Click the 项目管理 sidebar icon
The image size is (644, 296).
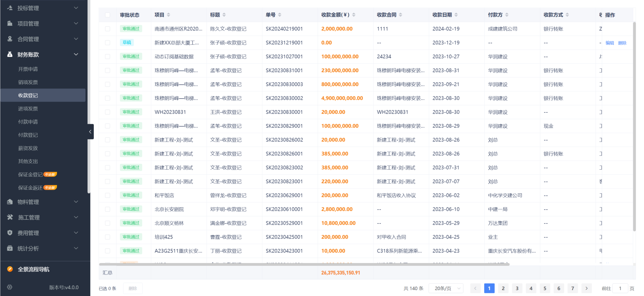pos(10,23)
